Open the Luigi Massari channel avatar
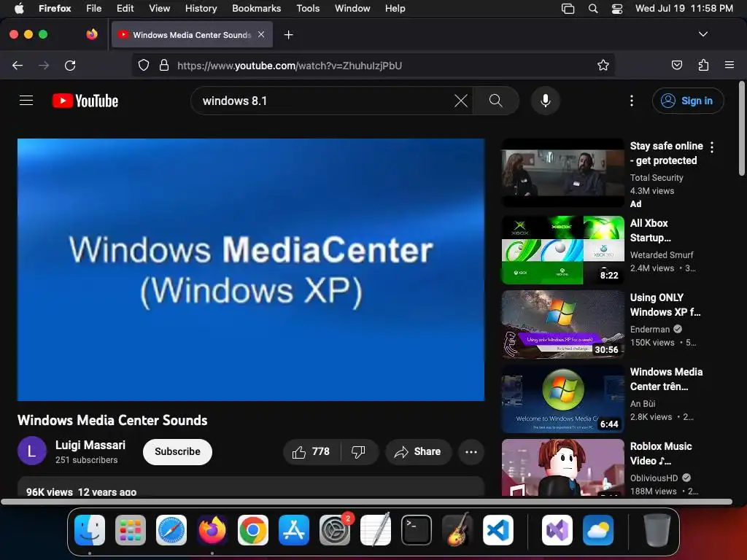This screenshot has width=747, height=560. pyautogui.click(x=32, y=451)
